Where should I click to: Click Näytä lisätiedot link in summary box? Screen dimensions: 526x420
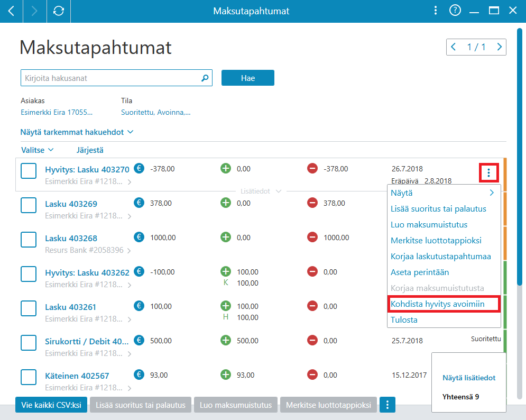coord(468,378)
